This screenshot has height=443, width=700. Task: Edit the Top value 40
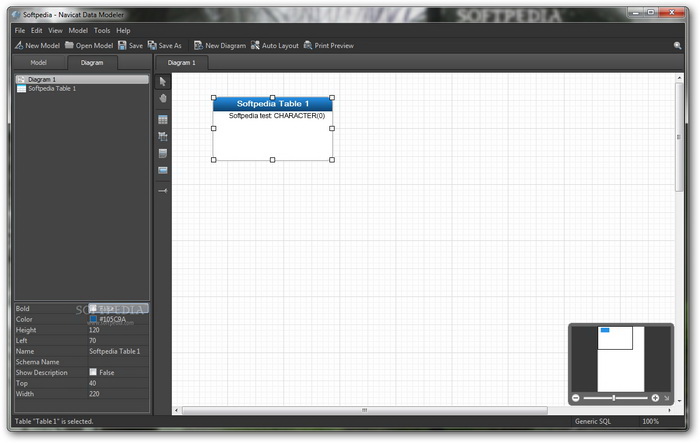[x=118, y=383]
